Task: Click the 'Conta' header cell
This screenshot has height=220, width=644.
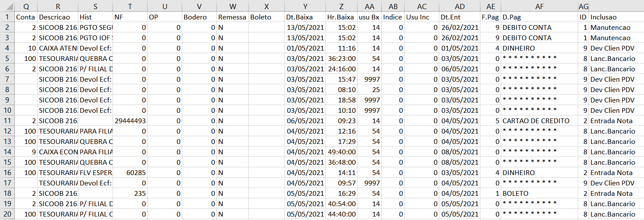Action: click(26, 17)
